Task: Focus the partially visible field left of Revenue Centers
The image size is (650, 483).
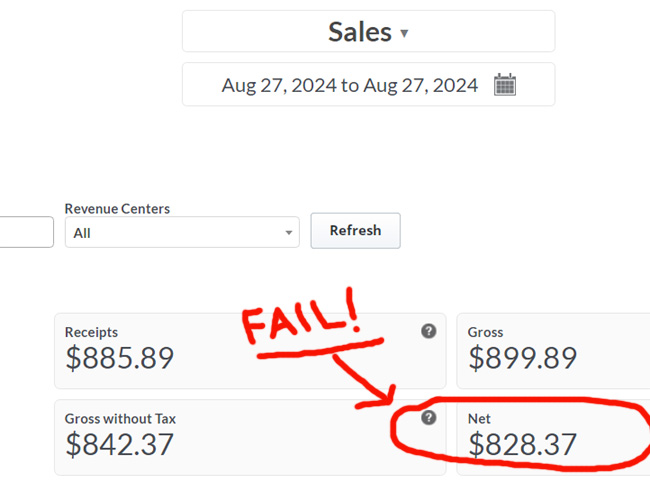Action: click(x=26, y=232)
